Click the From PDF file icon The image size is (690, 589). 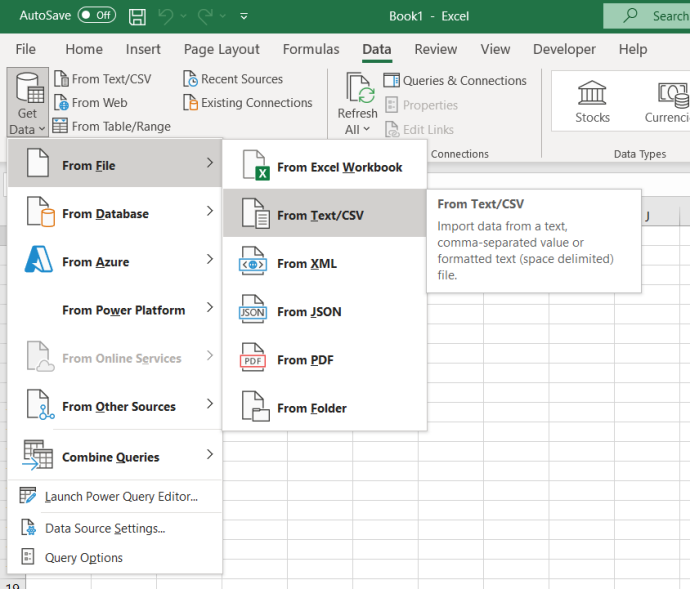click(x=253, y=358)
